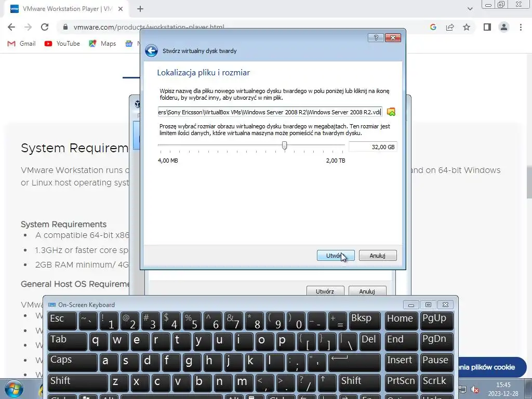Viewport: 532px width, 399px height.
Task: Select the VMware Workstation Player tab
Action: [66, 9]
